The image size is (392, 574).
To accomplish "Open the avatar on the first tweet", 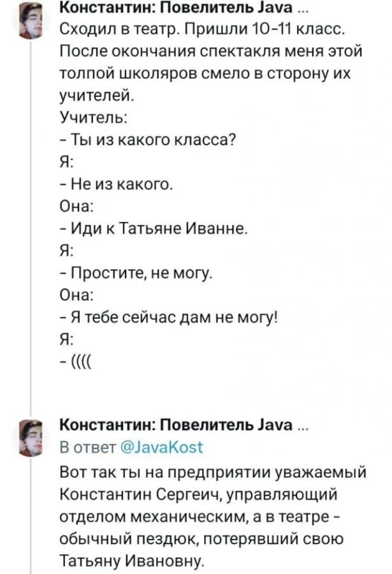I will (x=31, y=20).
